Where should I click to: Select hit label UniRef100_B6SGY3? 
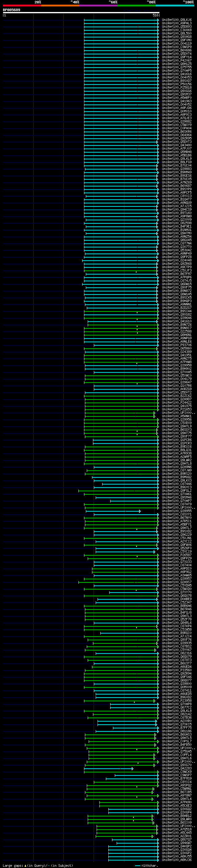[177, 430]
